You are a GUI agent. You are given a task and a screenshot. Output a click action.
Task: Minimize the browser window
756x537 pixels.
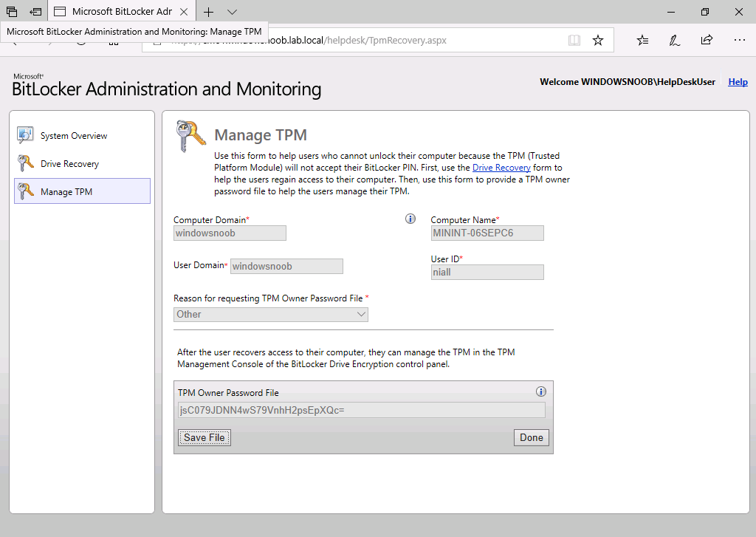pos(671,12)
